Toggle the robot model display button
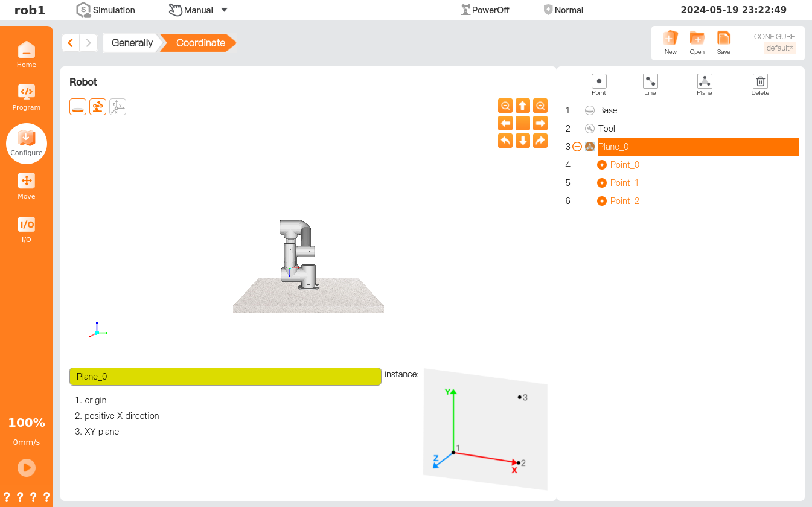The width and height of the screenshot is (812, 507). tap(98, 107)
